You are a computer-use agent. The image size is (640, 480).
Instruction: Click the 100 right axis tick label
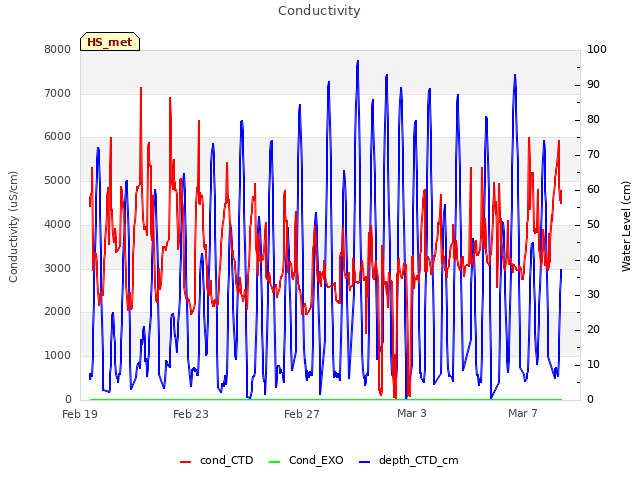coord(597,49)
